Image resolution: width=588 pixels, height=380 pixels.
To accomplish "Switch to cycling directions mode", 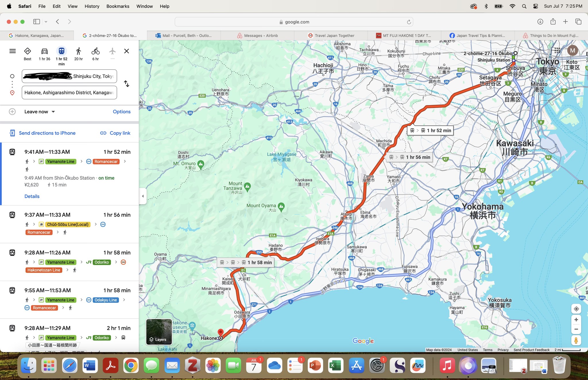I will [96, 54].
